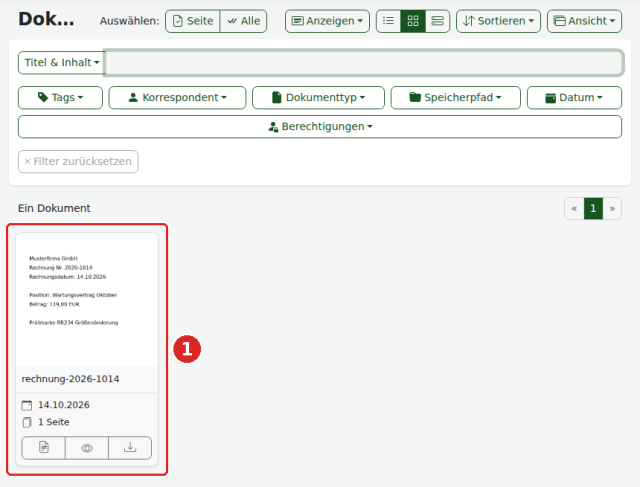Change search scope Titel & Inhalt
Image resolution: width=640 pixels, height=487 pixels.
(x=62, y=62)
